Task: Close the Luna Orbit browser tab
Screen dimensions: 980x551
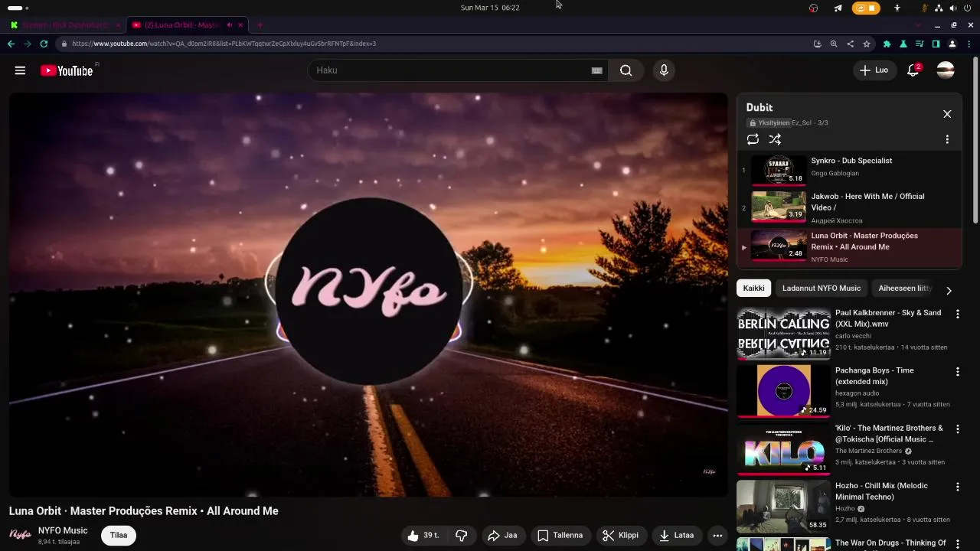Action: (x=240, y=25)
